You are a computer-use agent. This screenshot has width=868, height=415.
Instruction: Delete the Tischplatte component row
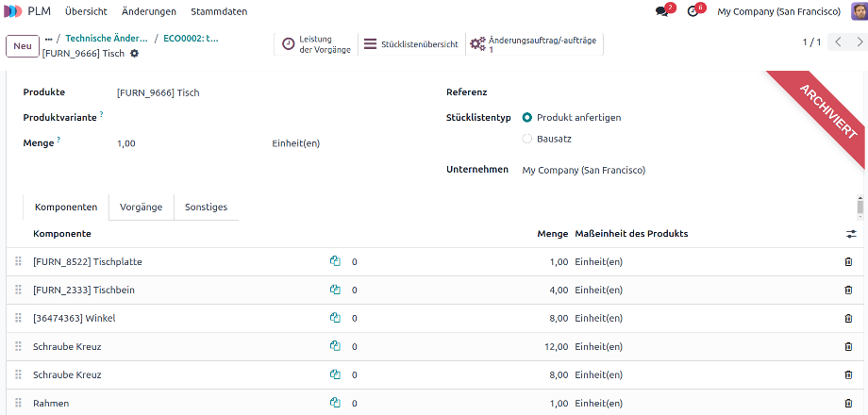(848, 261)
